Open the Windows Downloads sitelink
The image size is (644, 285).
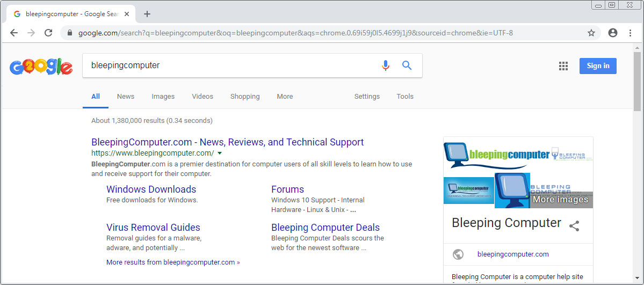tap(151, 189)
